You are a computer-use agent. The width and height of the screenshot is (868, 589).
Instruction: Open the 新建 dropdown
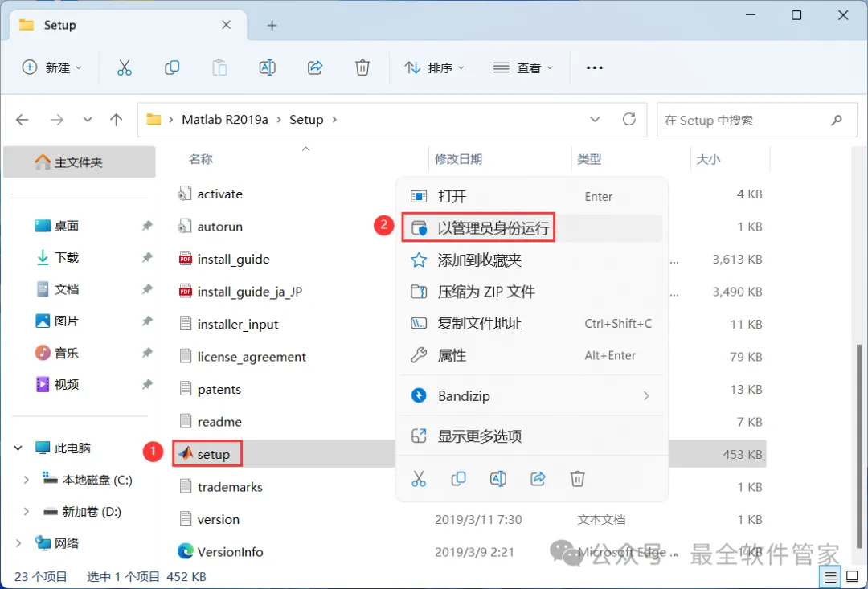(x=52, y=67)
